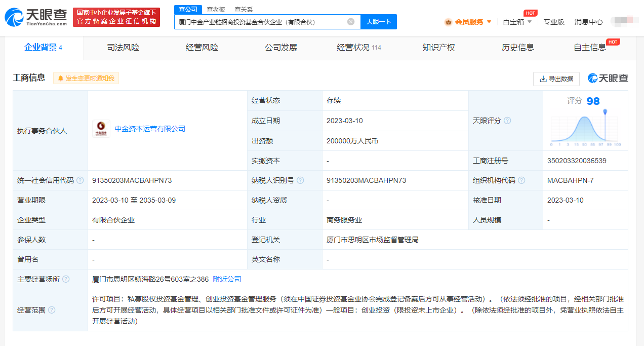This screenshot has height=346, width=644.
Task: Open the 公司发展 tab
Action: point(281,48)
